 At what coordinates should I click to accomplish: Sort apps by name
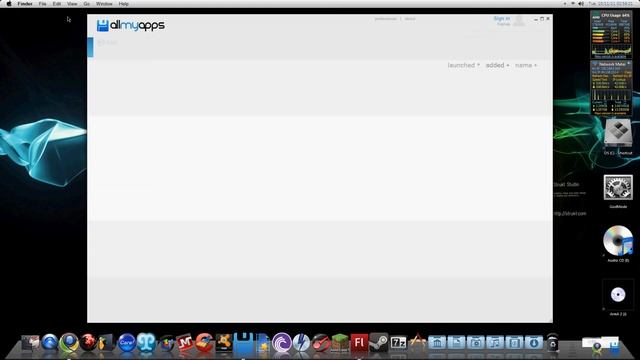click(526, 65)
